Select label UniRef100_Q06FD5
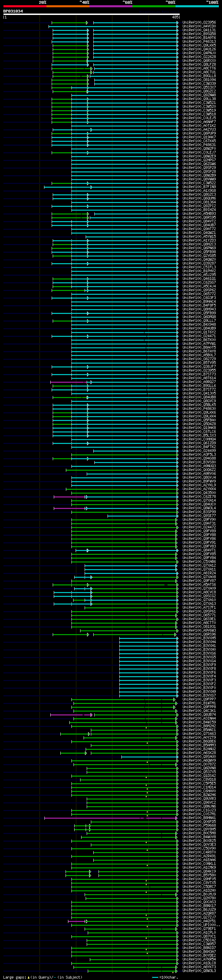Image resolution: width=222 pixels, height=980 pixels. click(199, 822)
